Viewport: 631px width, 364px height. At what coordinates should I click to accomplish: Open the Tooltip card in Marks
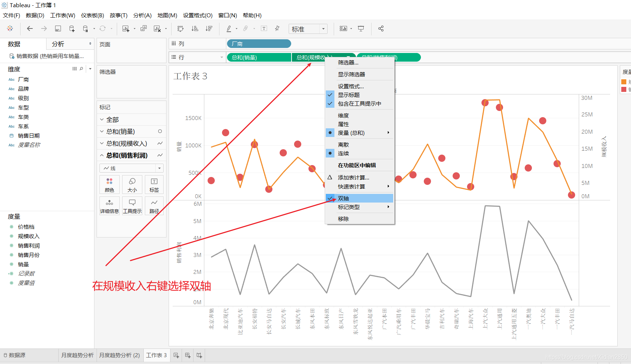(x=132, y=206)
